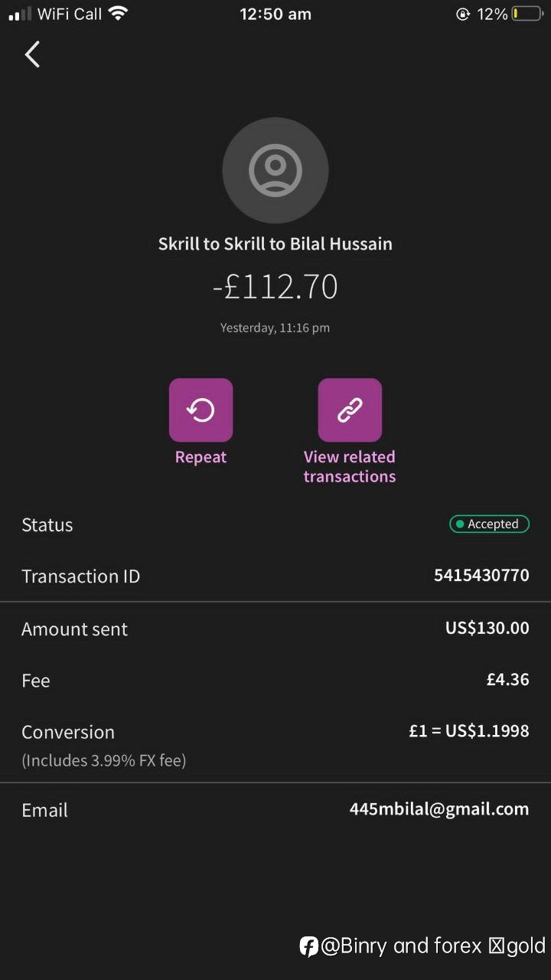Tap the Repeat text label

pyautogui.click(x=201, y=457)
